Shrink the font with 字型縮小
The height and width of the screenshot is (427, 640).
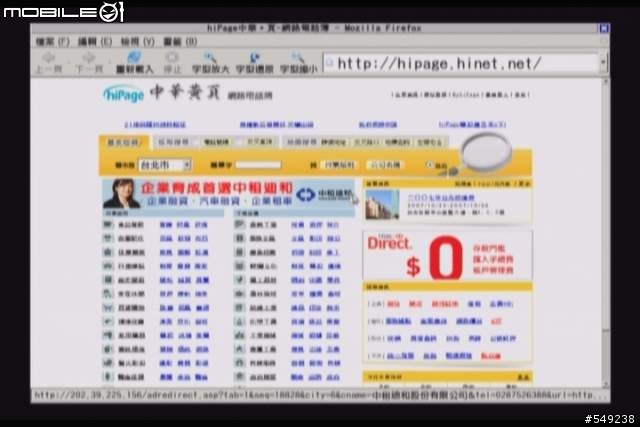pos(298,63)
